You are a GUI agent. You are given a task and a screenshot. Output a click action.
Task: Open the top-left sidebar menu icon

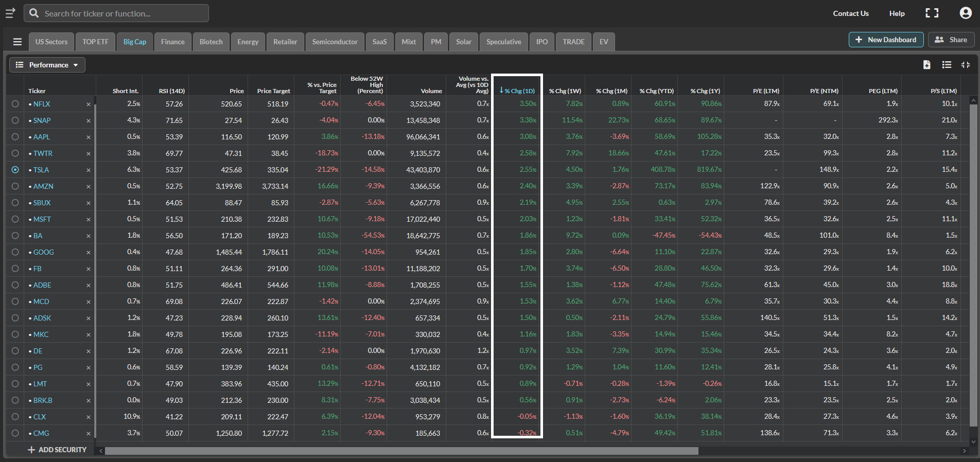(x=10, y=13)
